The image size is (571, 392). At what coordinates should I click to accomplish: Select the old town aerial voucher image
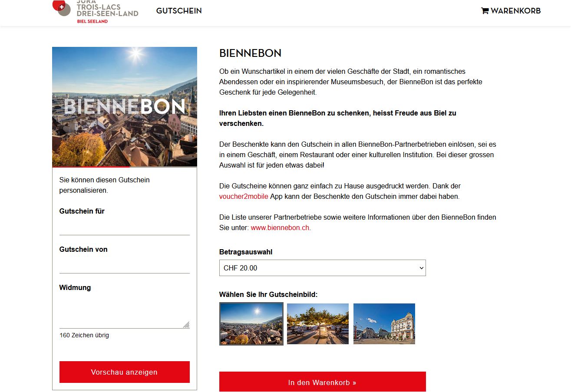click(x=251, y=324)
